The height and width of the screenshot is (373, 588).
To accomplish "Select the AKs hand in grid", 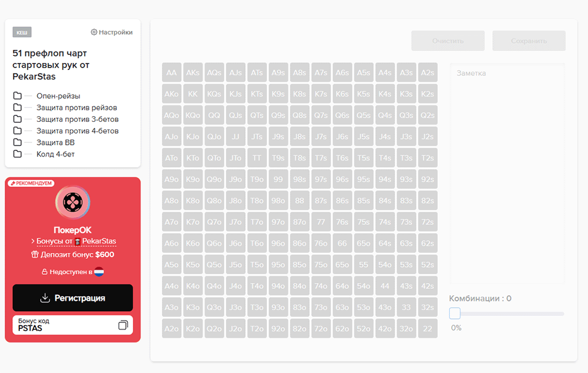I will [193, 73].
